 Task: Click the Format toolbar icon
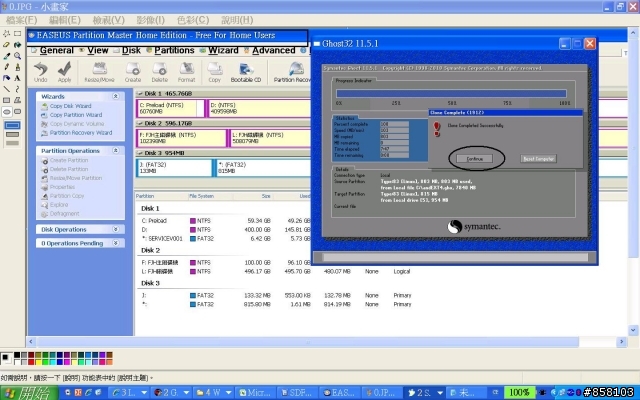tap(187, 72)
